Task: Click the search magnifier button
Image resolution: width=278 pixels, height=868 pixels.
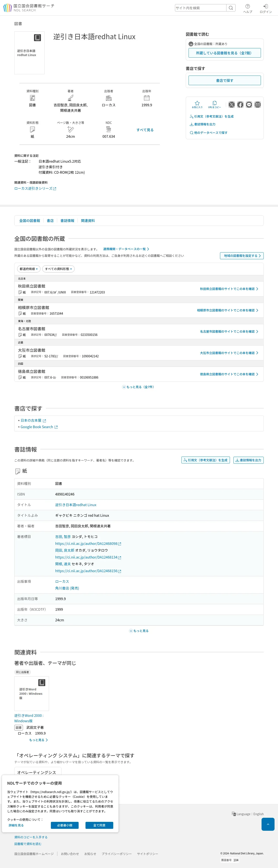Action: click(x=231, y=8)
